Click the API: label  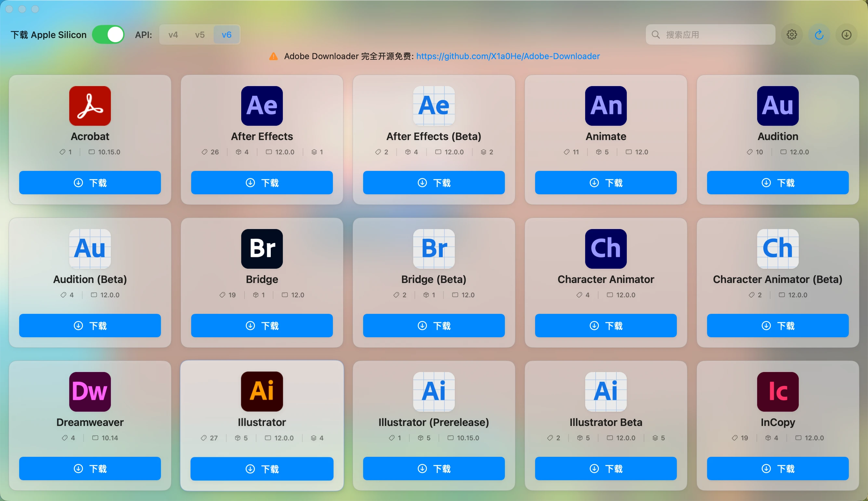144,34
